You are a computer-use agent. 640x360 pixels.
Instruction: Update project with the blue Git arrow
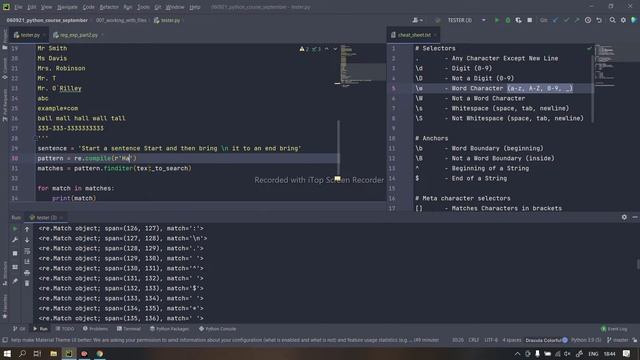click(555, 20)
